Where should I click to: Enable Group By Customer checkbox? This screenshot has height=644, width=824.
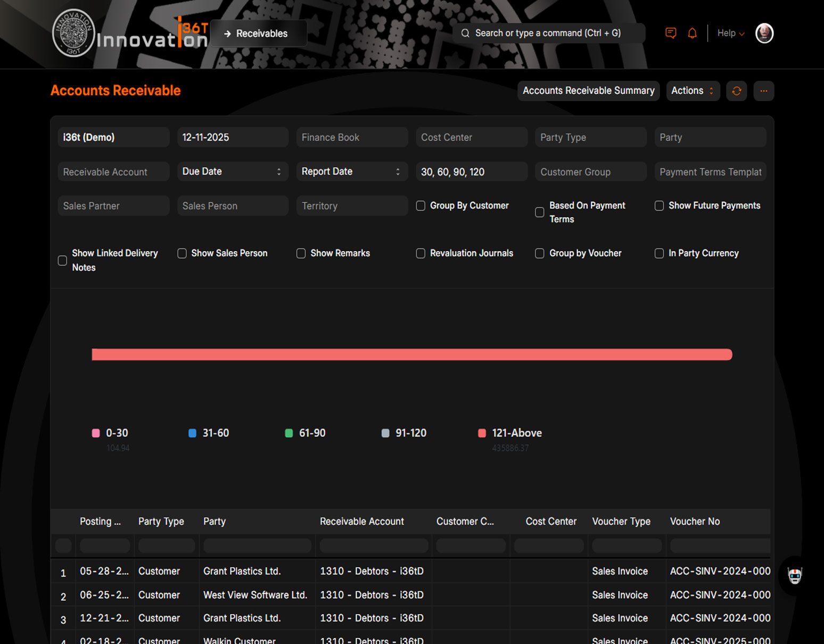click(421, 205)
